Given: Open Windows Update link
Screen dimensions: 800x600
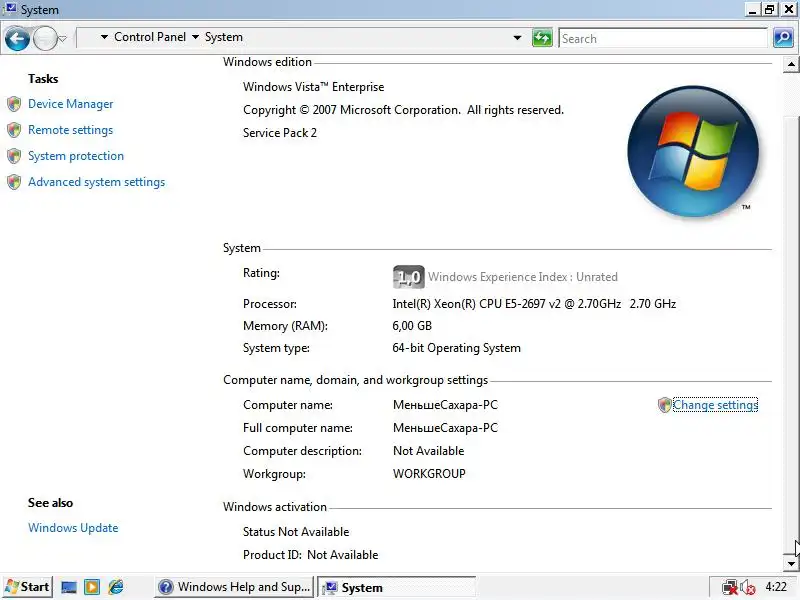Looking at the screenshot, I should tap(73, 528).
